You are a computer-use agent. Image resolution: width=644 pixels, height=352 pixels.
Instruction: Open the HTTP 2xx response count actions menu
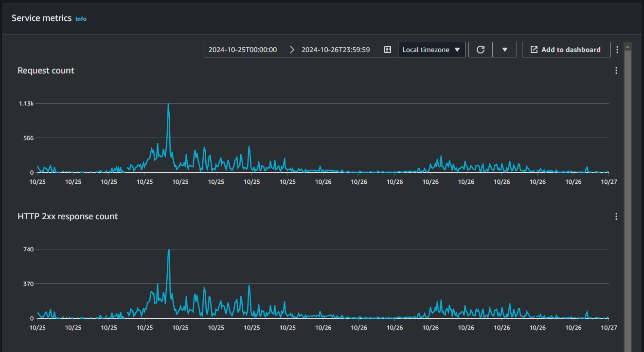(616, 216)
